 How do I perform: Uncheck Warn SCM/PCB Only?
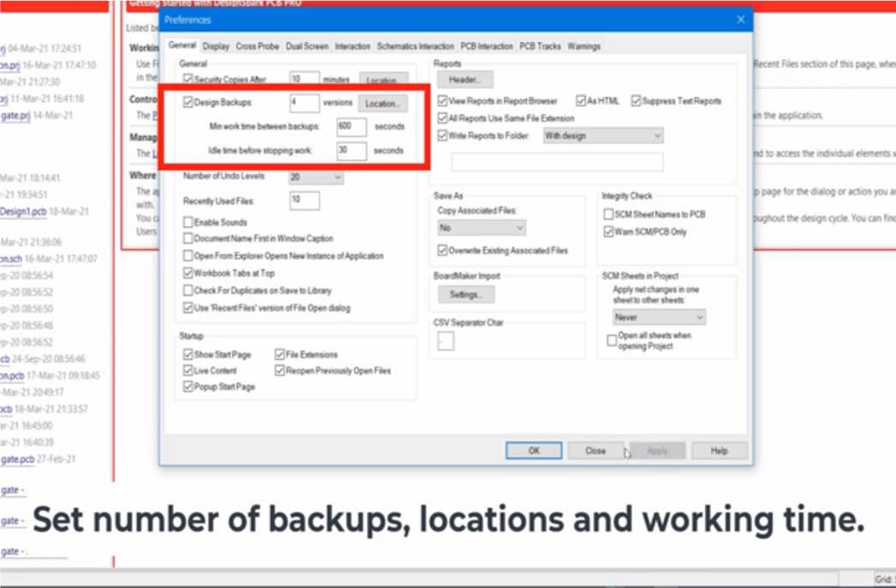coord(608,231)
